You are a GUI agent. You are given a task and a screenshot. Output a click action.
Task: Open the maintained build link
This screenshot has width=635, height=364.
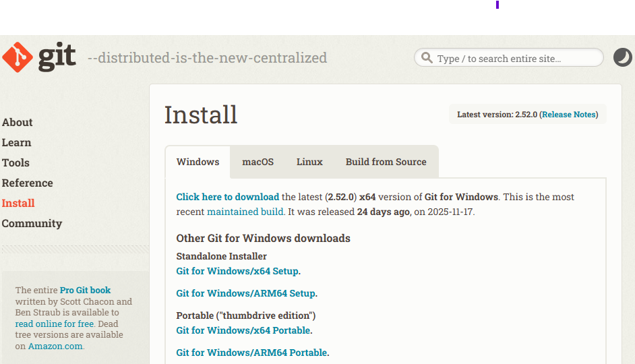245,212
